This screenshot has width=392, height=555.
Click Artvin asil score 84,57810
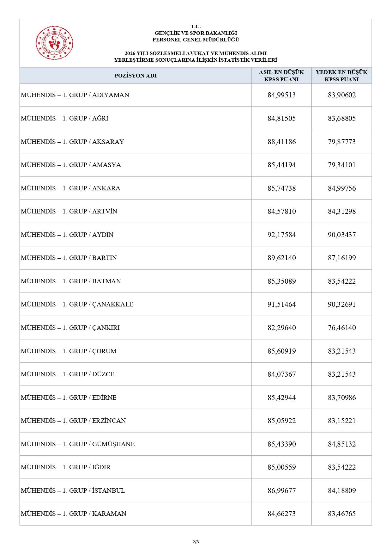(282, 211)
